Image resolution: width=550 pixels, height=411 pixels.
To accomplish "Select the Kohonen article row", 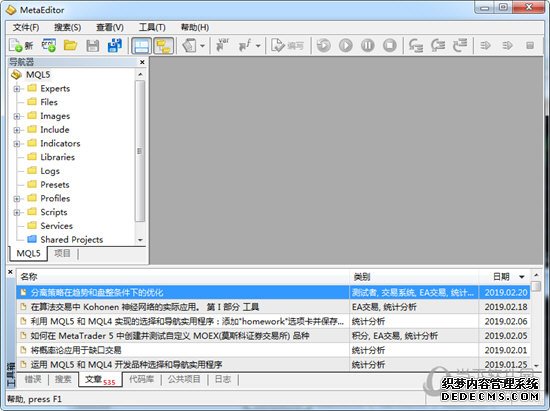I will 273,307.
